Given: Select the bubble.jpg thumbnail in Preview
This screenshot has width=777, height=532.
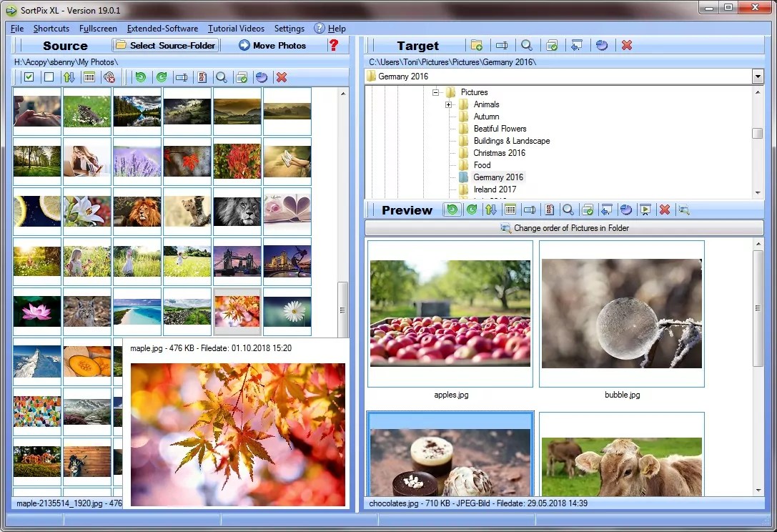Looking at the screenshot, I should point(621,315).
